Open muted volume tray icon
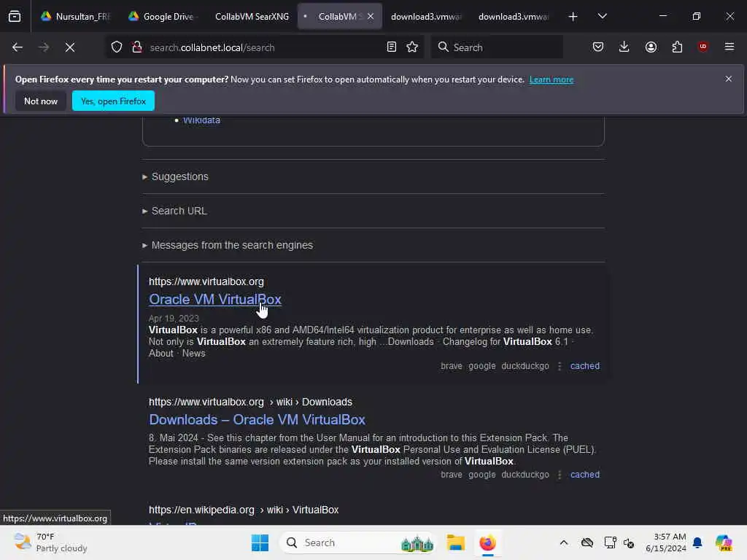747x560 pixels. tap(628, 542)
